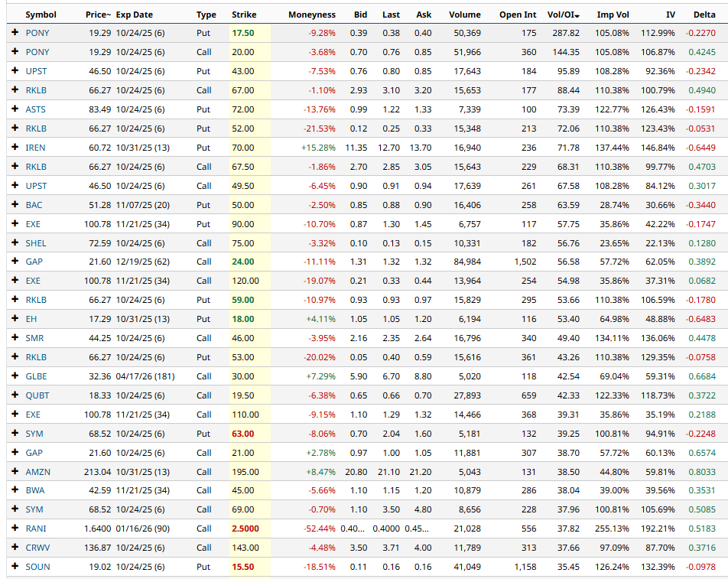Viewport: 728px width, 579px height.
Task: Expand the CRWV 143.00 Call row
Action: coord(15,547)
